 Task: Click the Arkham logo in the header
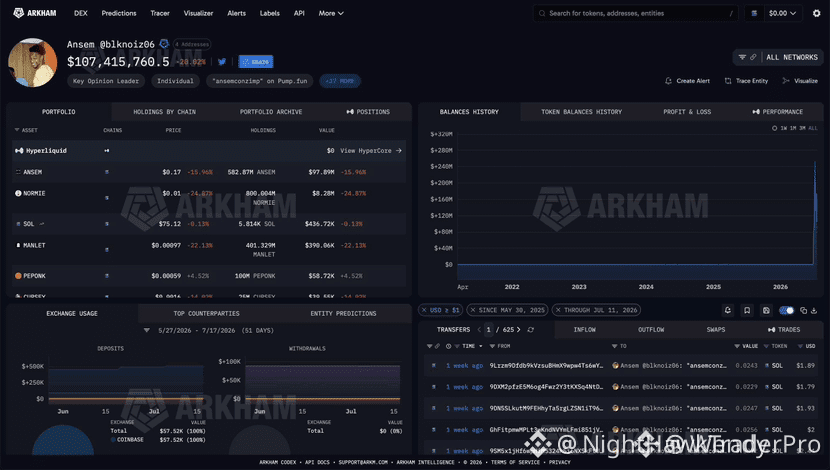coord(34,13)
